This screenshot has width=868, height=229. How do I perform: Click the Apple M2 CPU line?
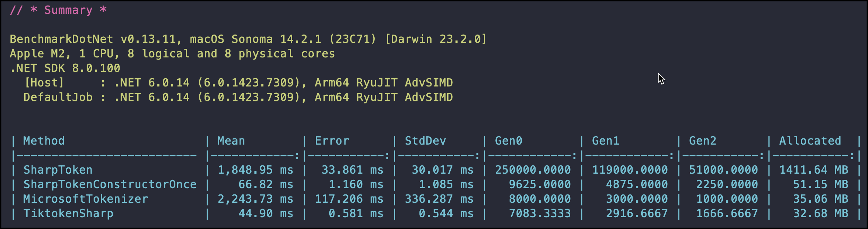172,54
